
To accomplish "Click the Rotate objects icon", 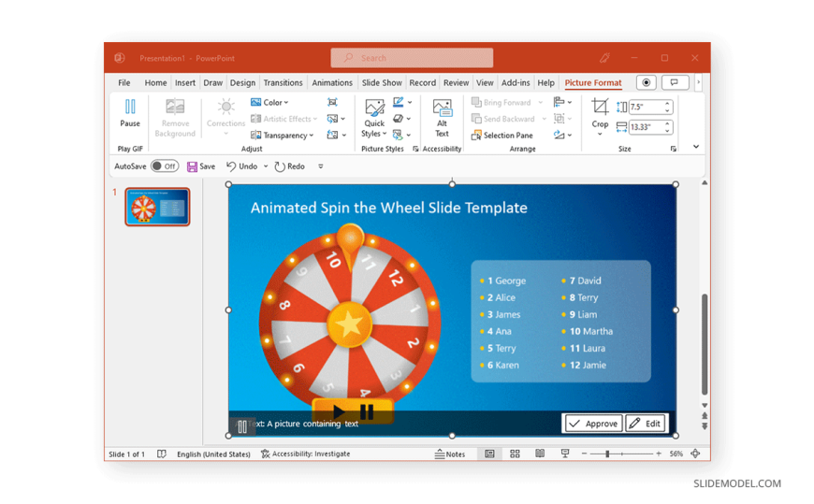I will pos(560,135).
